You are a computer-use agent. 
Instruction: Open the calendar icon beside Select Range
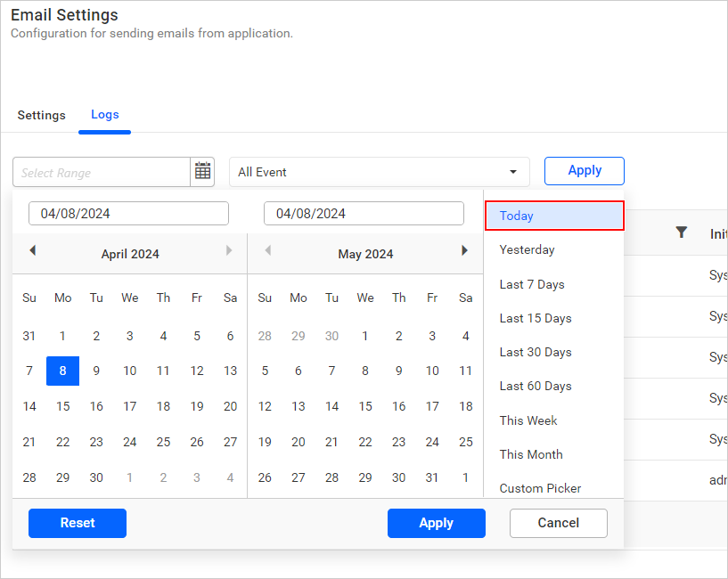202,171
